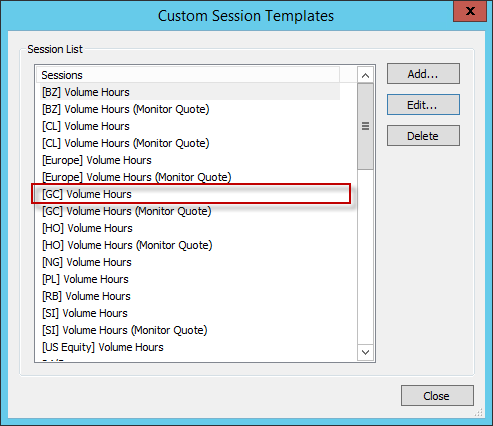Choose [BZ] Volume Hours (Monitor Quote)

[x=190, y=109]
